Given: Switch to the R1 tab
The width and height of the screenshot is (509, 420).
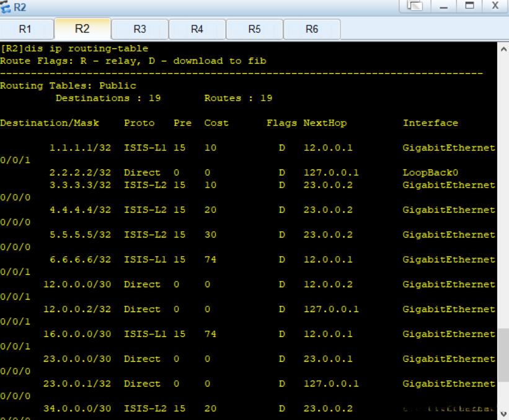Looking at the screenshot, I should pos(25,29).
